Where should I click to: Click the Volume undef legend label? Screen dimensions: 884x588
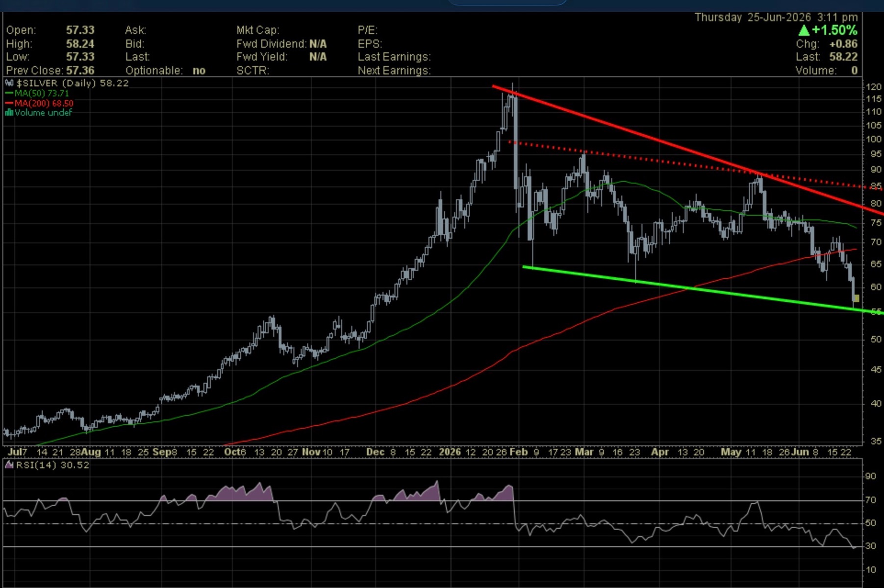[43, 113]
